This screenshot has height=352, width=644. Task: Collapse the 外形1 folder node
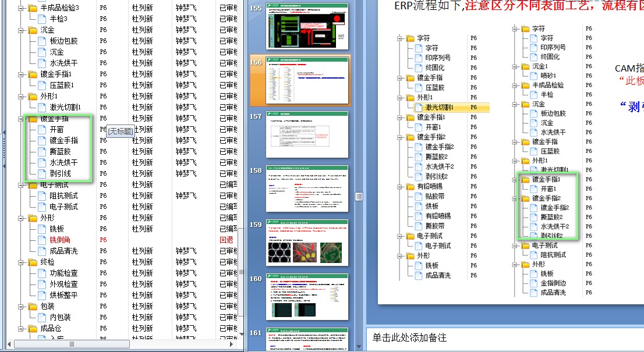coord(20,97)
